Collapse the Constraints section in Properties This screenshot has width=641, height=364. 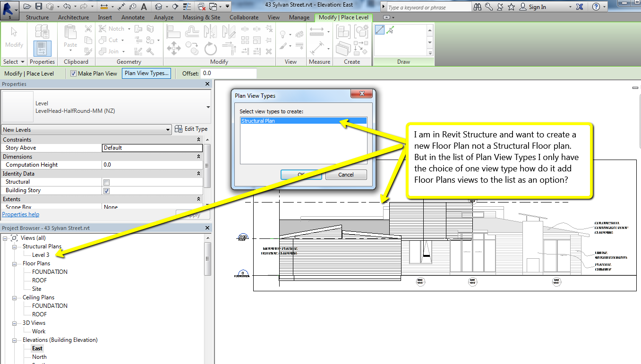click(x=199, y=140)
